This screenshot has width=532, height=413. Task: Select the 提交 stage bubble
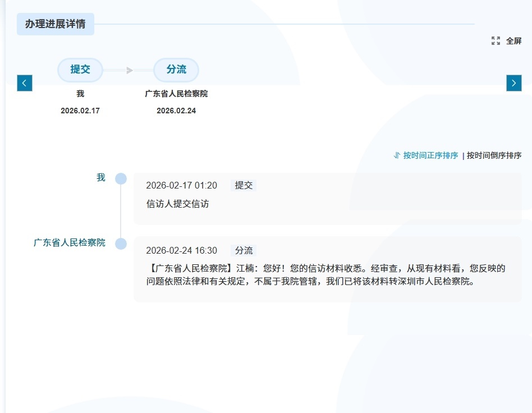pyautogui.click(x=80, y=70)
